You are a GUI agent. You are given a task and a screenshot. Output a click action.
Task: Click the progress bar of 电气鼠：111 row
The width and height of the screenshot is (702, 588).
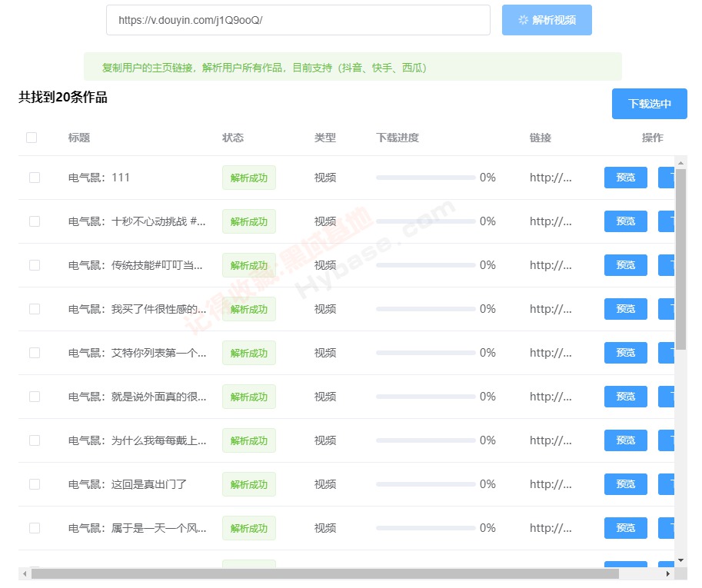[x=425, y=178]
